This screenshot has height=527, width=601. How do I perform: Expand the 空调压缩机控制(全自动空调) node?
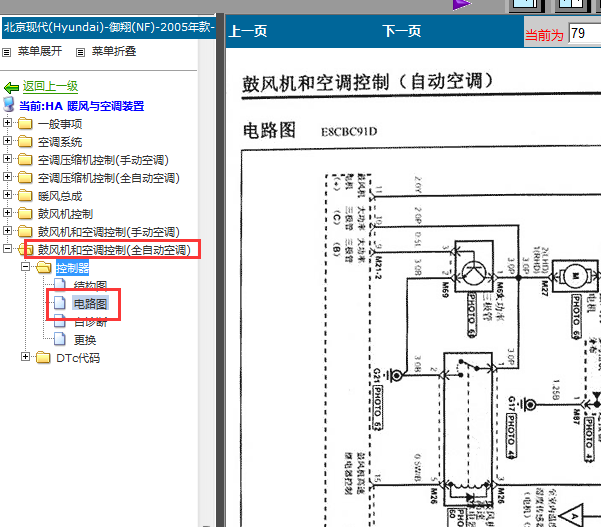[7, 176]
